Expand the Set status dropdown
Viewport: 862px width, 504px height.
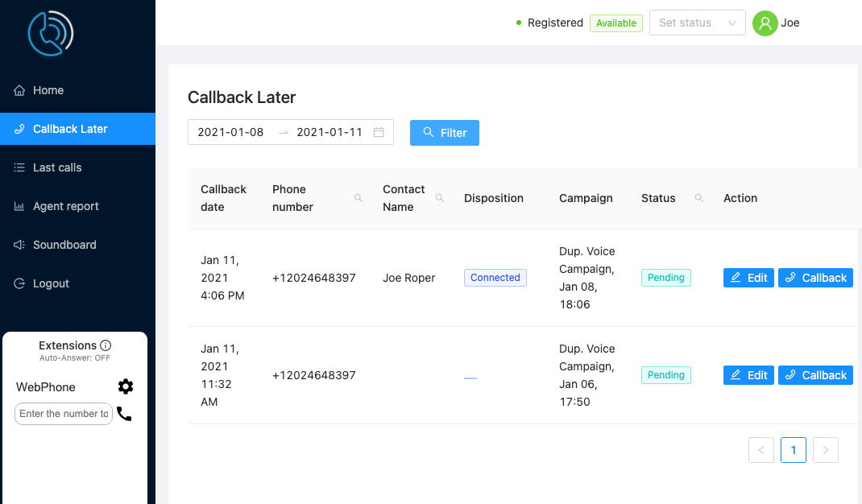pos(697,23)
